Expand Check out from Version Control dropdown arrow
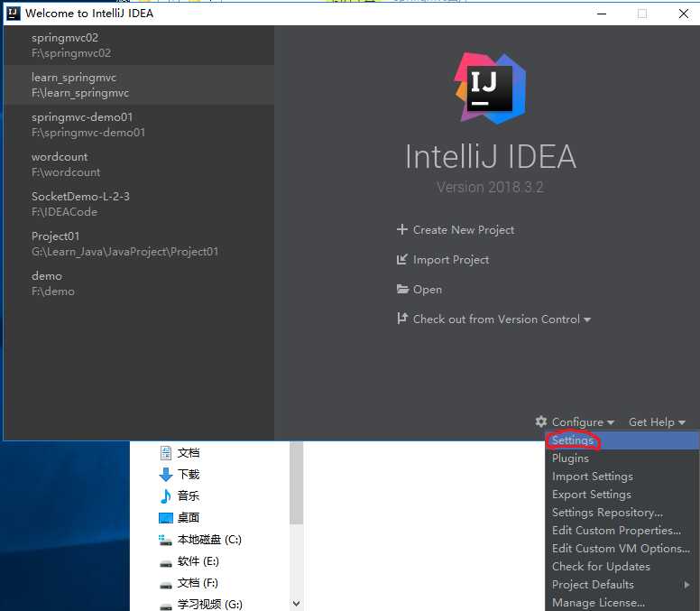 click(x=587, y=319)
